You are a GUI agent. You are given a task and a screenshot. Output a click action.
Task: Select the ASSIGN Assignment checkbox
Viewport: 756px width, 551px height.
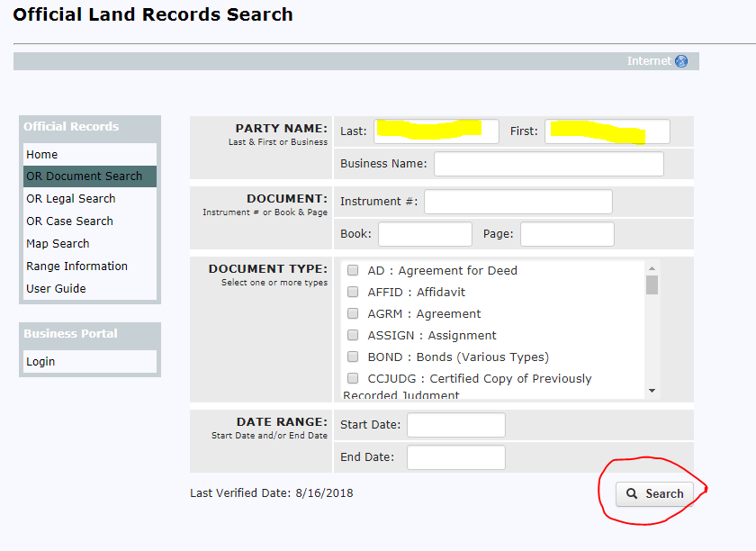coord(353,335)
